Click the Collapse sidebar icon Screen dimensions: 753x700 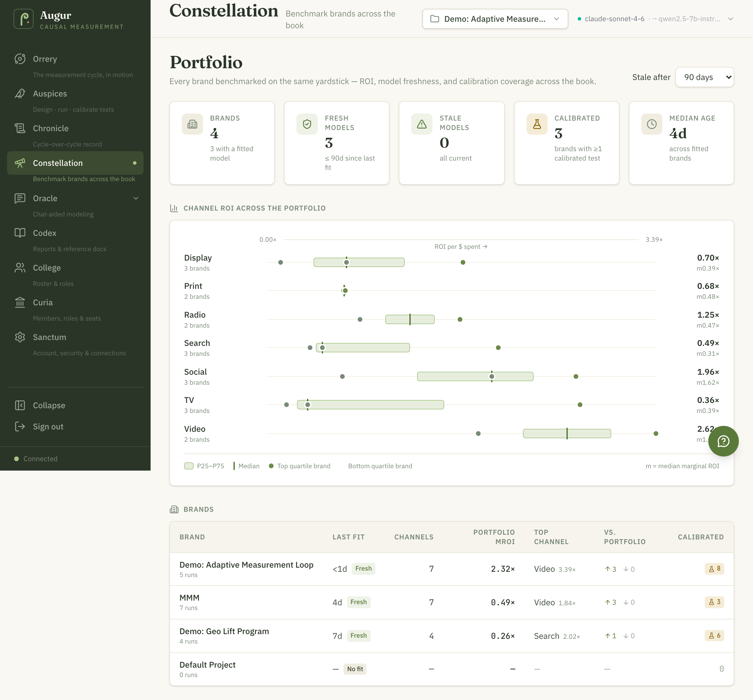[x=20, y=405]
